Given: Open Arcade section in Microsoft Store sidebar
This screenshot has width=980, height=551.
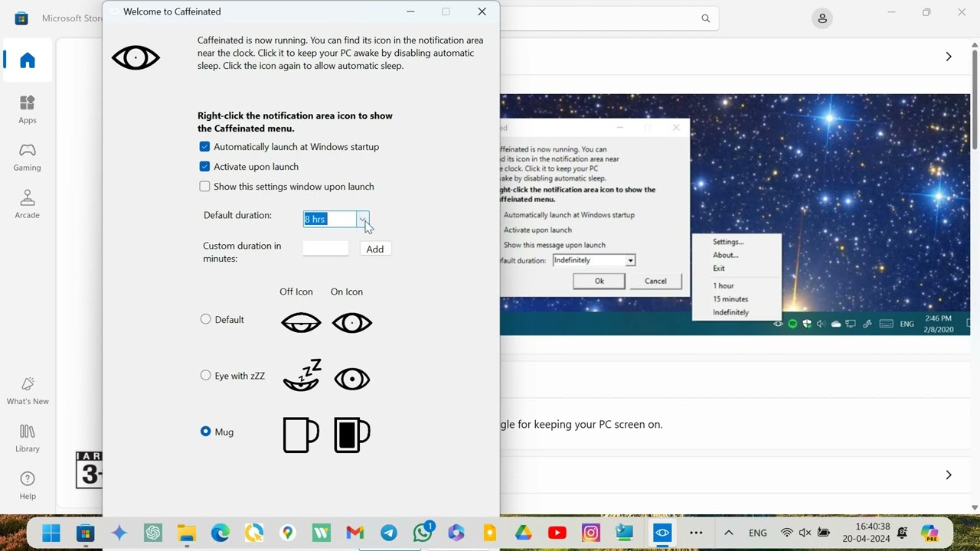Looking at the screenshot, I should 28,204.
